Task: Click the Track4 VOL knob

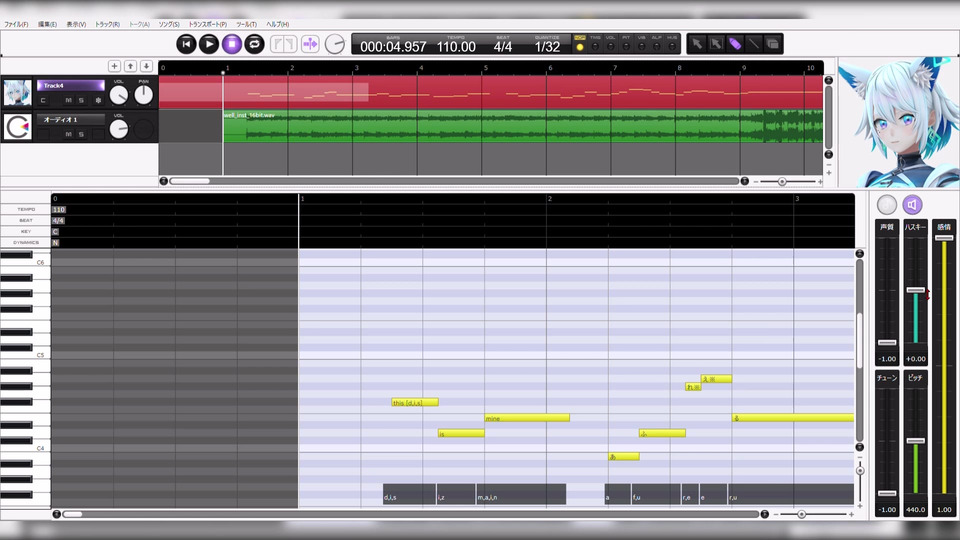Action: click(119, 95)
